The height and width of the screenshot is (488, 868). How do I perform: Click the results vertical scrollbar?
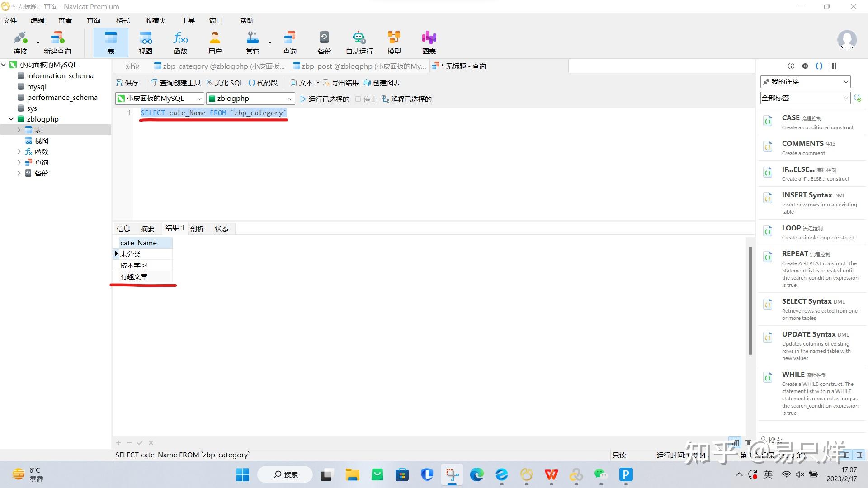[750, 300]
